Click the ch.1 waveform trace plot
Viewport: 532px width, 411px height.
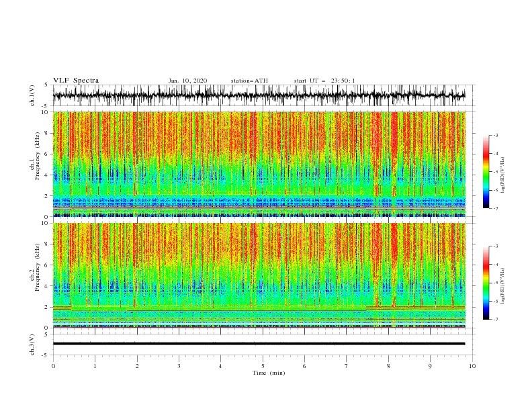(259, 95)
